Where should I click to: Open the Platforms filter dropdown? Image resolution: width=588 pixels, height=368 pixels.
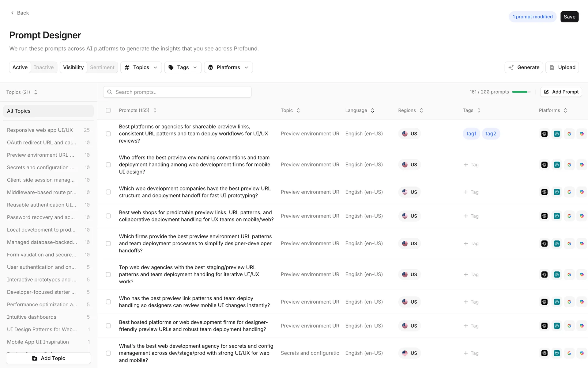[228, 67]
